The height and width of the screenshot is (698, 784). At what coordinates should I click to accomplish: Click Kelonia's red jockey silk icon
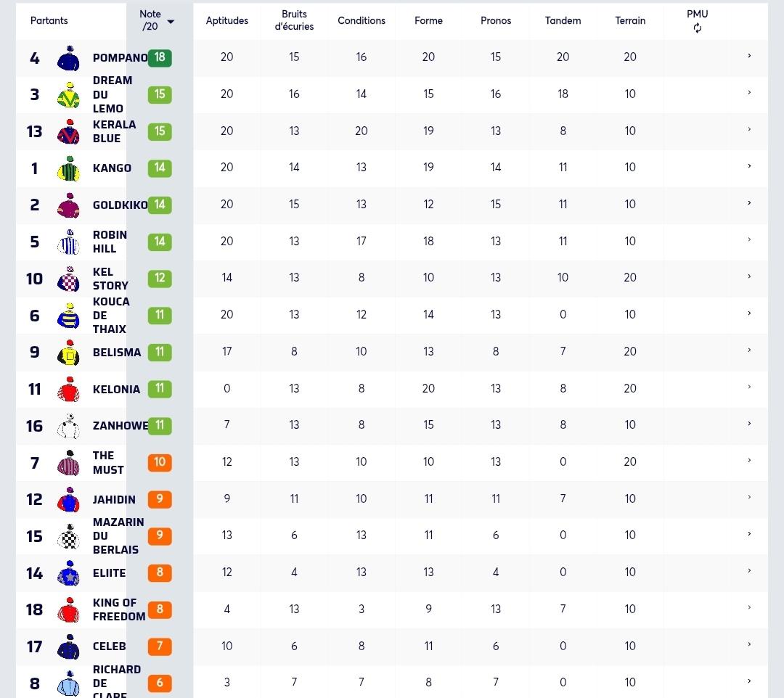(69, 389)
